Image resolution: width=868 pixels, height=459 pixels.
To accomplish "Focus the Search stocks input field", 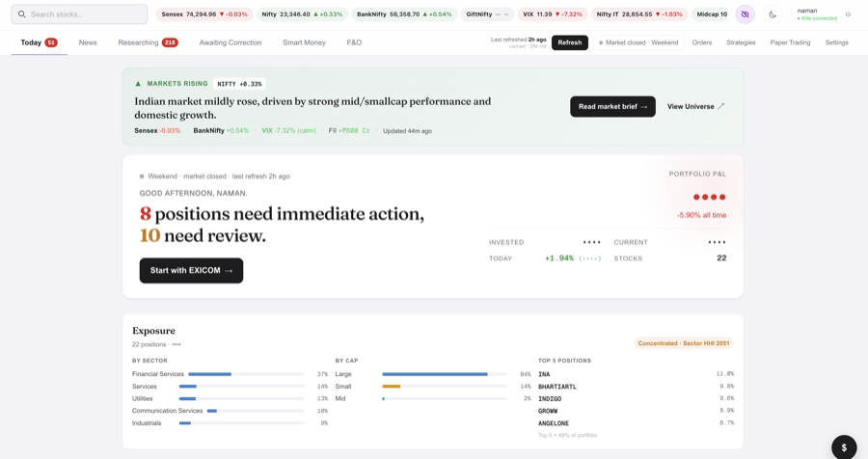I will [x=79, y=14].
